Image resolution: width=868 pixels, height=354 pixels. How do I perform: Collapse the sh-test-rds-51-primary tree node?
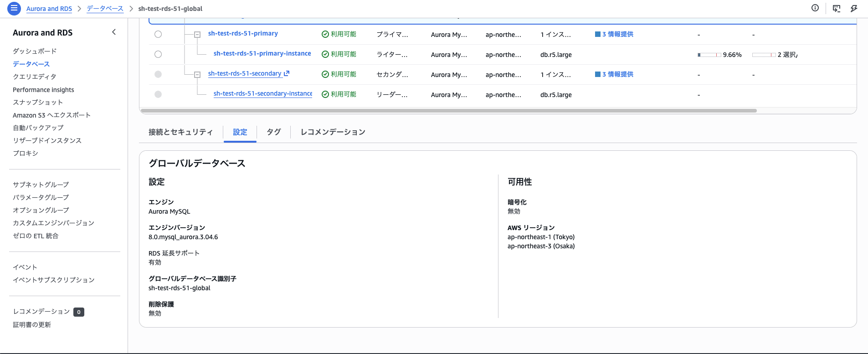[197, 34]
